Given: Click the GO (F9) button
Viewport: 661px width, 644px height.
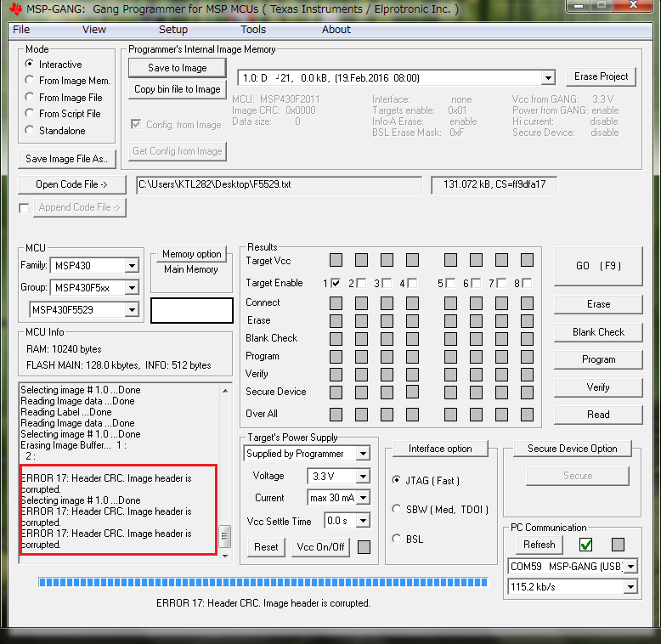Looking at the screenshot, I should click(x=598, y=266).
